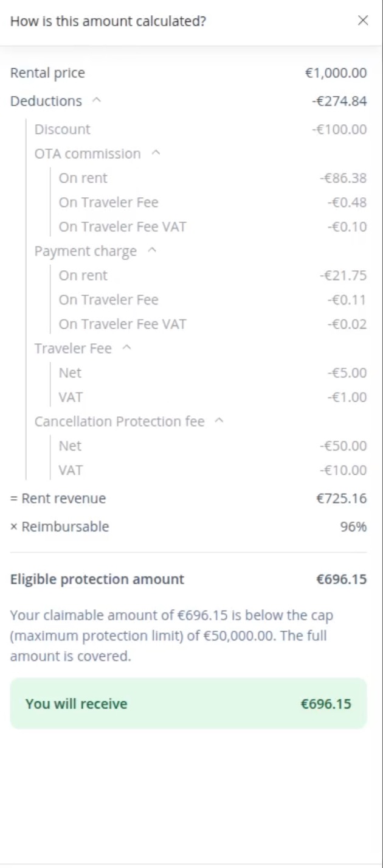The width and height of the screenshot is (383, 868).
Task: Click the Eligible protection amount heading
Action: click(97, 579)
